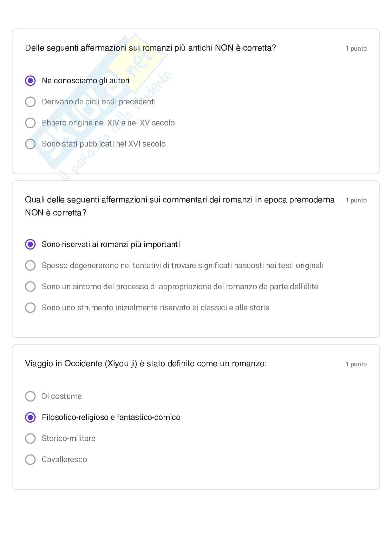The image size is (392, 555).
Task: Choose the 'Spesso degenerarono nei tentativi' answer
Action: click(x=31, y=265)
